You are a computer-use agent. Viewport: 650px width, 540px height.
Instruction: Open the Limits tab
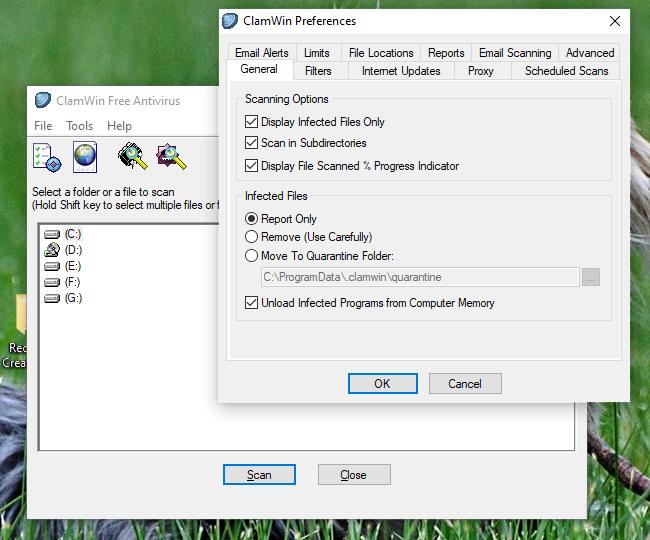coord(317,53)
